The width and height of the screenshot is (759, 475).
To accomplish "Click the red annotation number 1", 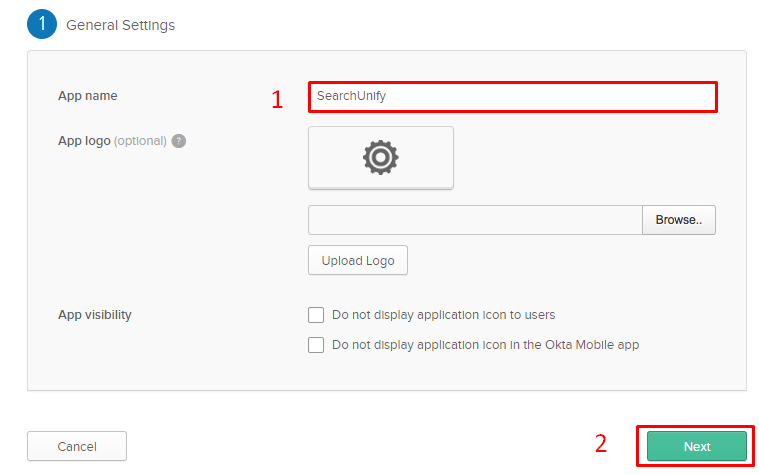I will (278, 99).
